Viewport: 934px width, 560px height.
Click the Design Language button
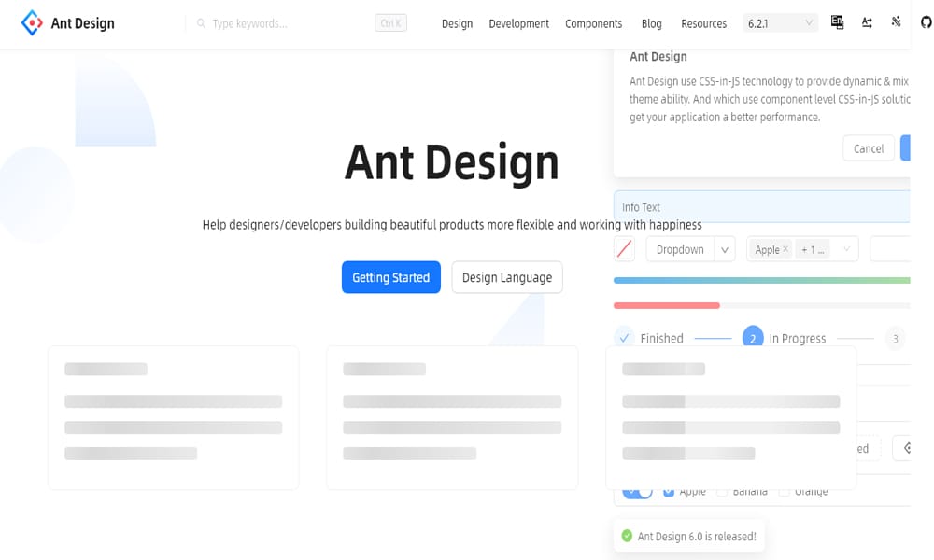[x=506, y=277]
